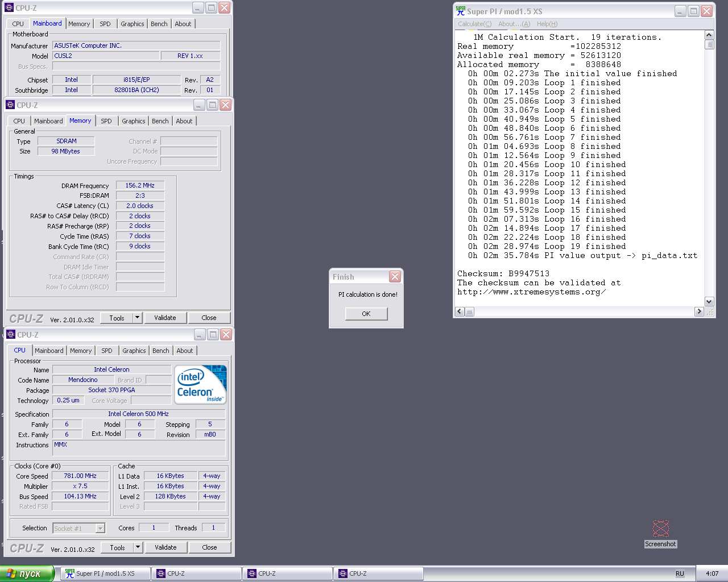This screenshot has width=728, height=582.
Task: Click Close button in the CPU window
Action: point(209,547)
